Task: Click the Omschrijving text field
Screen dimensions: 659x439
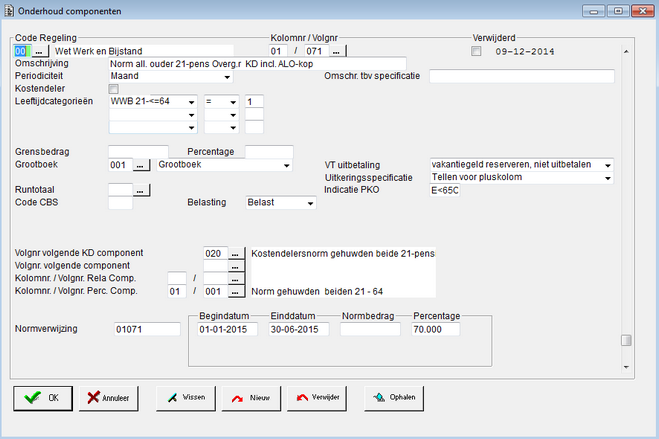Action: coord(257,64)
